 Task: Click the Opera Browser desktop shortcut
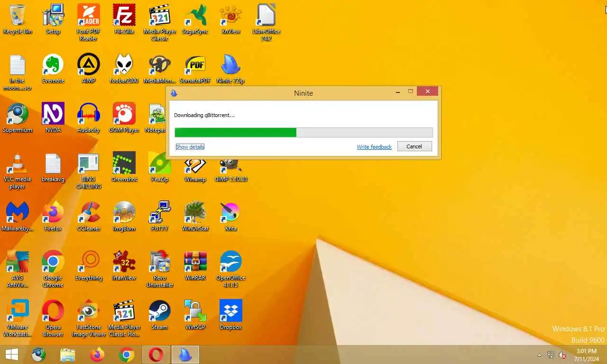click(53, 318)
